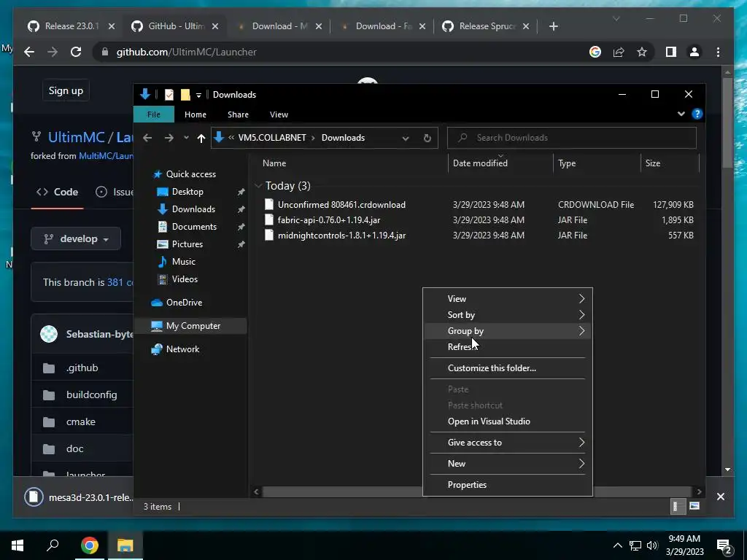Open the View ribbon tab in Explorer

point(279,114)
